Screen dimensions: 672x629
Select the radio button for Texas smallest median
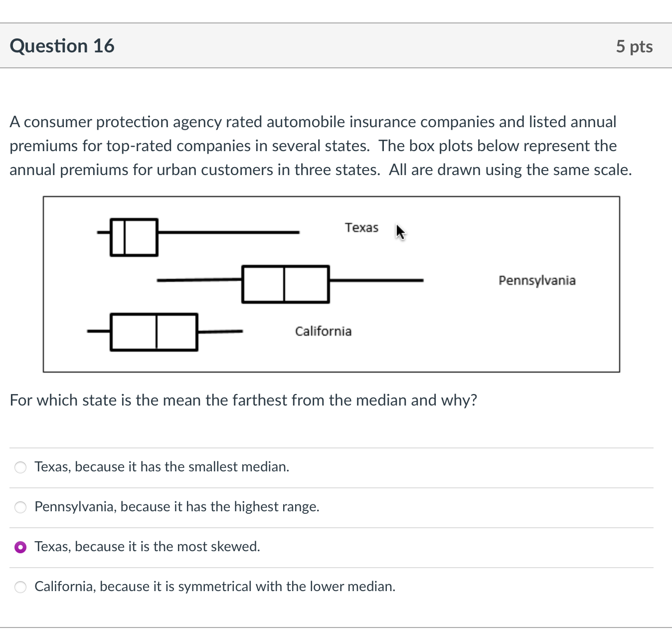(x=20, y=467)
